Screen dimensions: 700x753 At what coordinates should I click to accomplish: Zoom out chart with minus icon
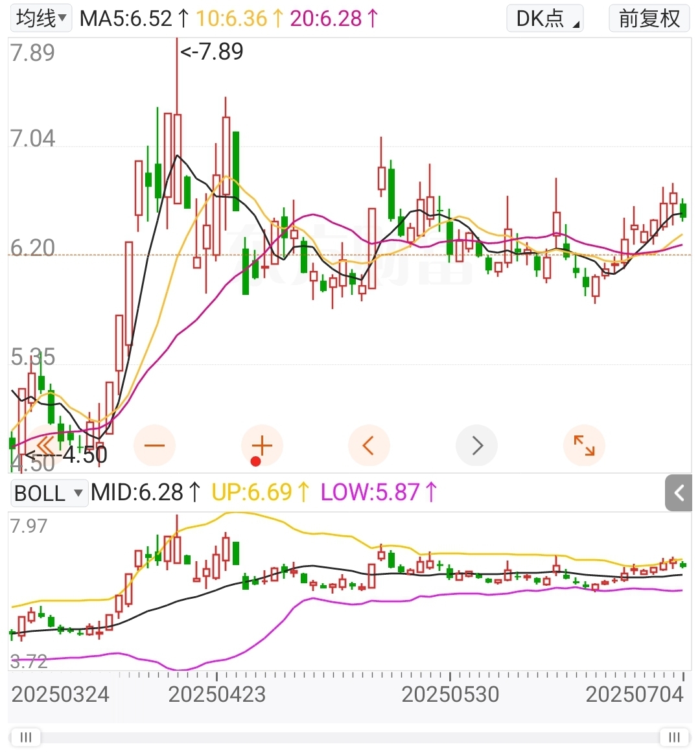point(155,446)
